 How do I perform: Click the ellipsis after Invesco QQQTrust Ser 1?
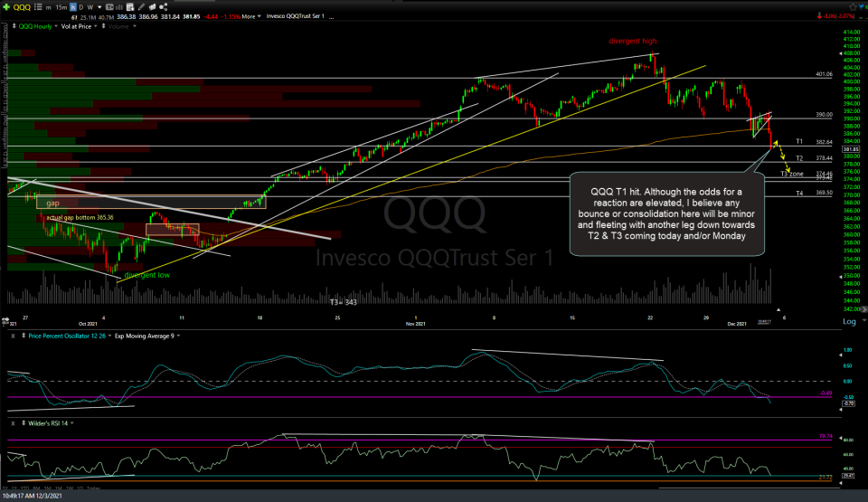click(x=331, y=16)
